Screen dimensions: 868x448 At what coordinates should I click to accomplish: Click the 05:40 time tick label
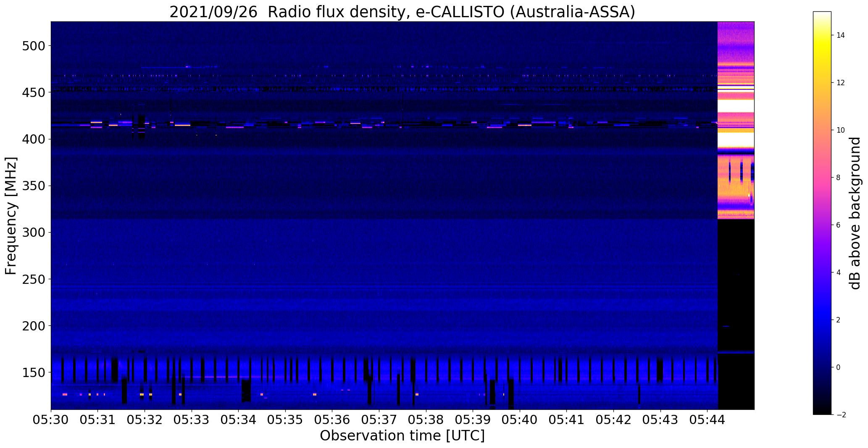click(x=520, y=420)
